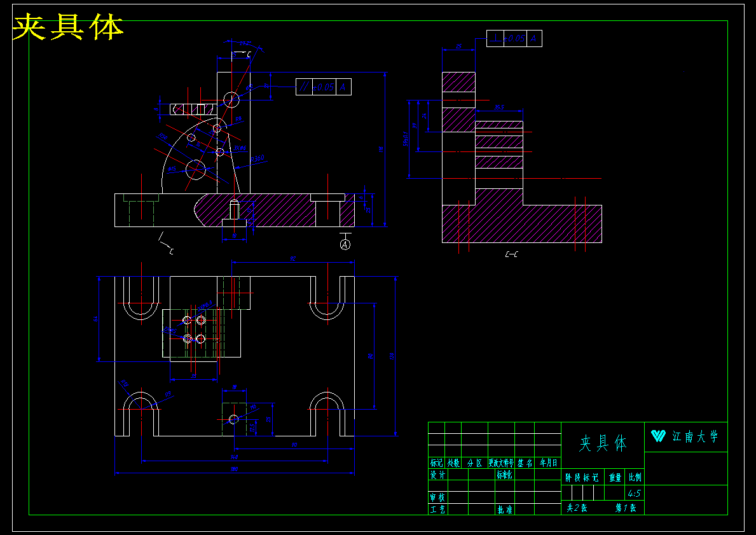This screenshot has width=756, height=535.
Task: Select the Φ15 hole dimension text
Action: [x=172, y=169]
